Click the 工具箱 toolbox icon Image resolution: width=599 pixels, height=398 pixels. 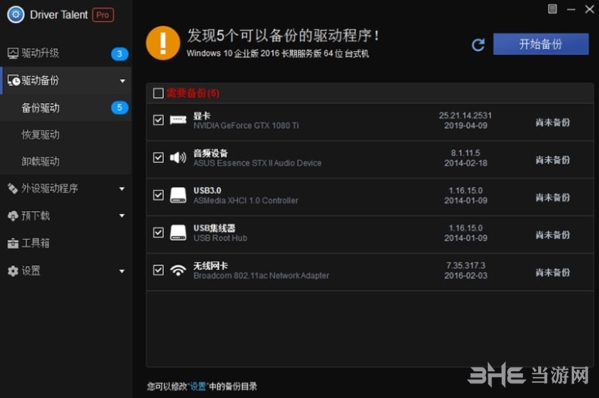click(x=13, y=243)
